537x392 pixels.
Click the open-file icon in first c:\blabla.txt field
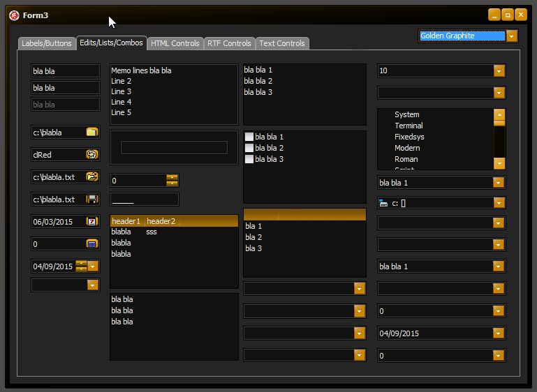point(91,176)
